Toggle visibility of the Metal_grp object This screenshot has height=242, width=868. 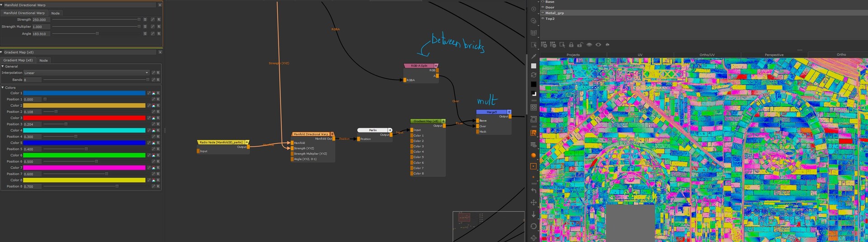click(x=542, y=13)
